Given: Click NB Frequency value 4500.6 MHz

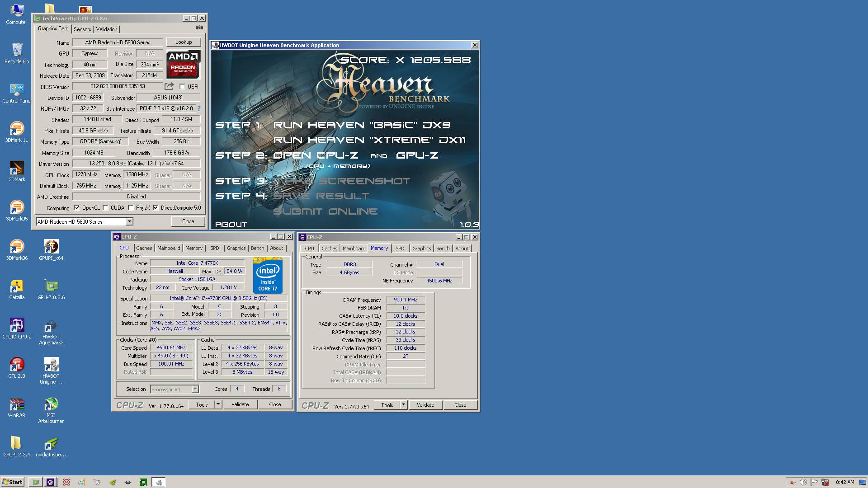Looking at the screenshot, I should pos(439,281).
